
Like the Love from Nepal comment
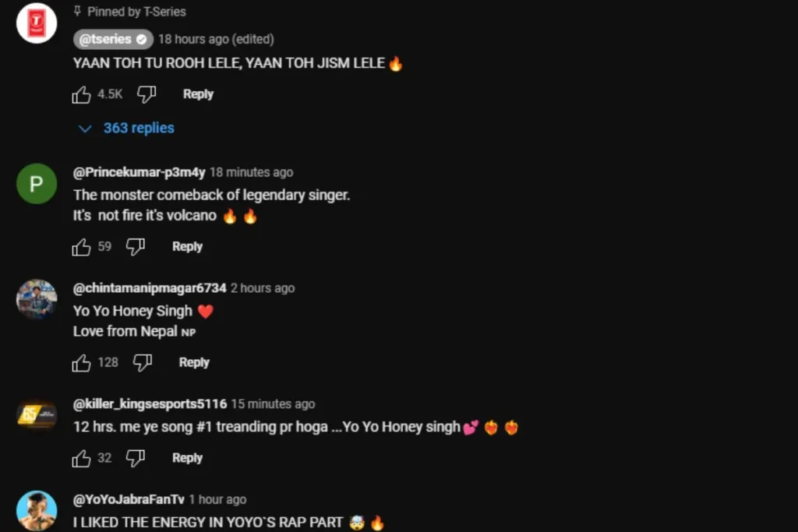(x=81, y=363)
